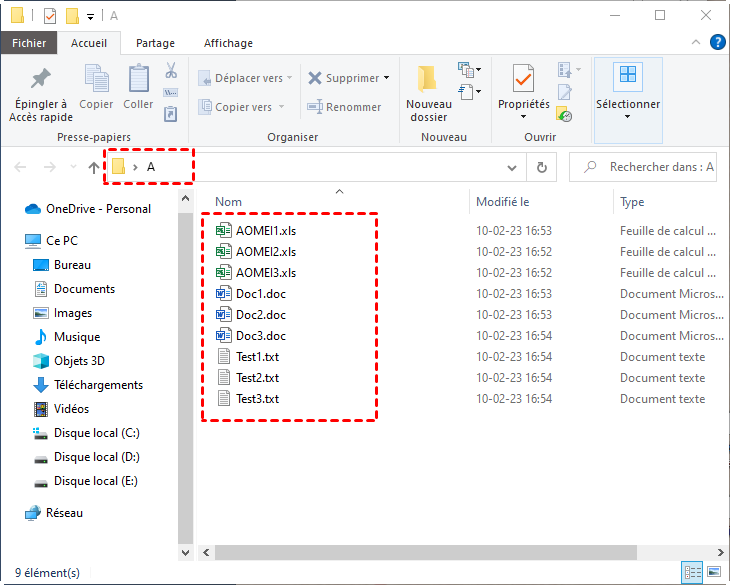Go back with the left arrow

[20, 167]
